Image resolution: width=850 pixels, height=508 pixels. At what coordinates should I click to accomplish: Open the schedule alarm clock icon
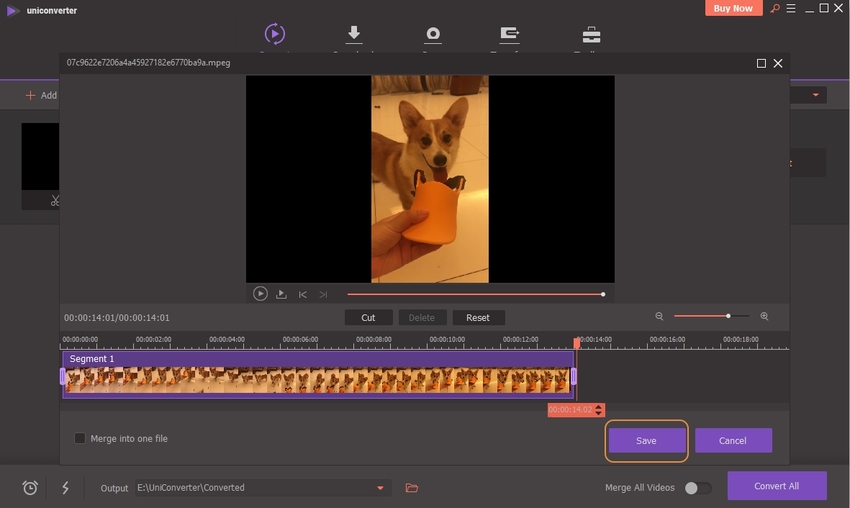coord(30,488)
